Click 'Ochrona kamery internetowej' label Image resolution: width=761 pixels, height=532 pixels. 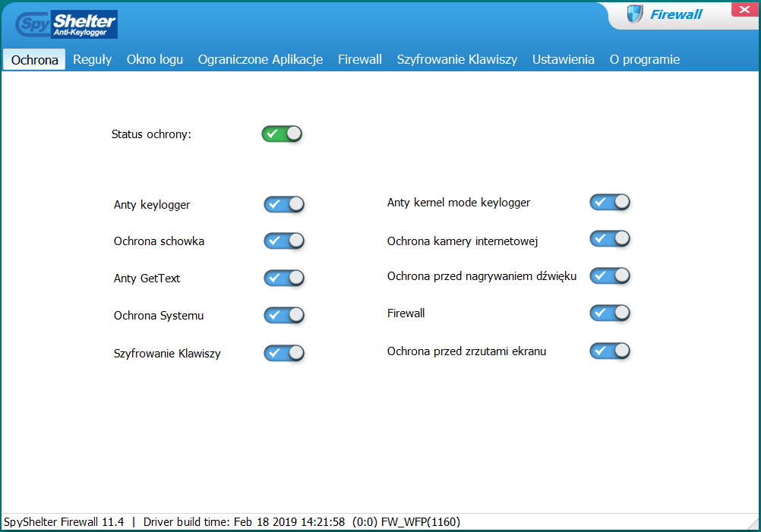[463, 241]
